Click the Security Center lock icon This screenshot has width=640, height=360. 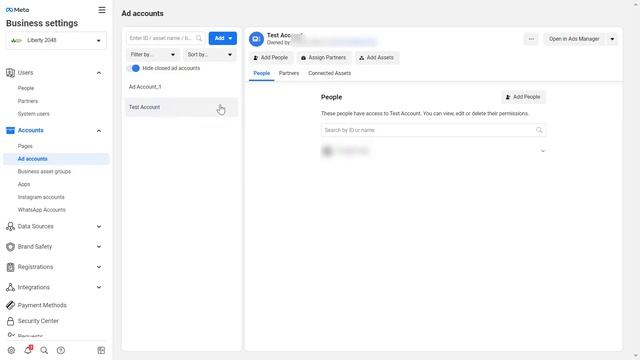(10, 321)
